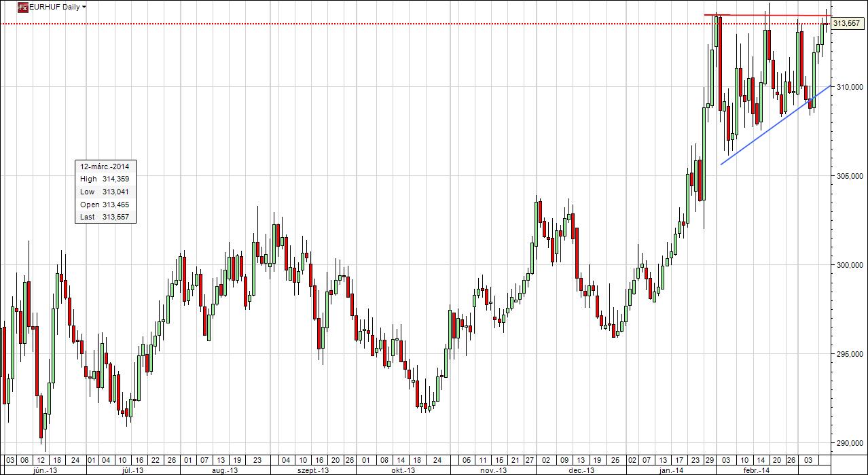Click the okt.-13 month label

click(x=403, y=470)
